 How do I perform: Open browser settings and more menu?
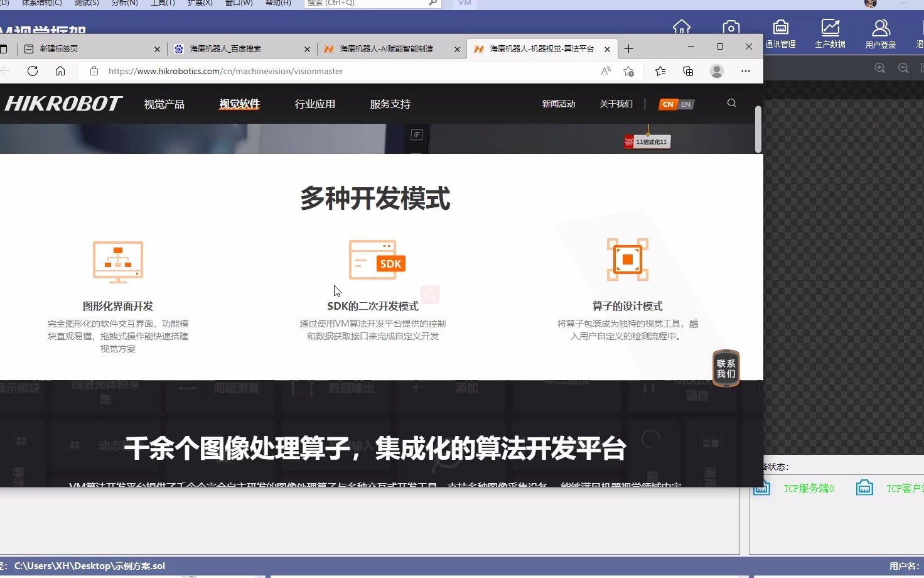[746, 71]
